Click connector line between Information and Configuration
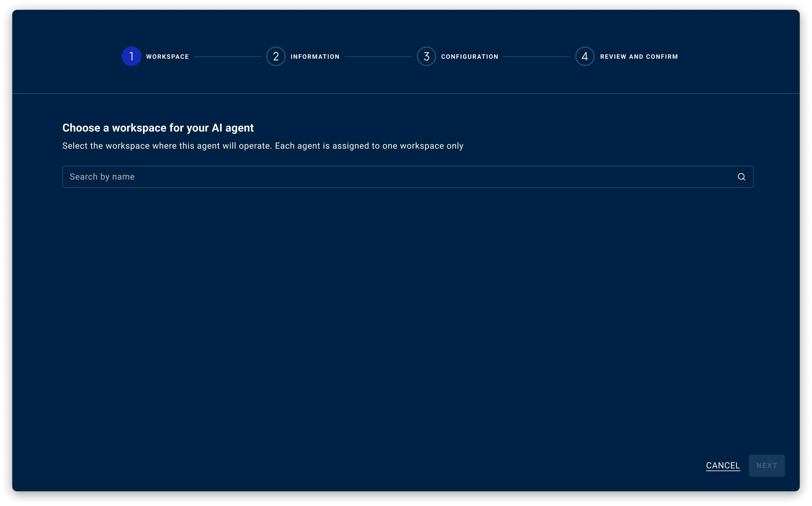This screenshot has height=506, width=812. coord(378,57)
